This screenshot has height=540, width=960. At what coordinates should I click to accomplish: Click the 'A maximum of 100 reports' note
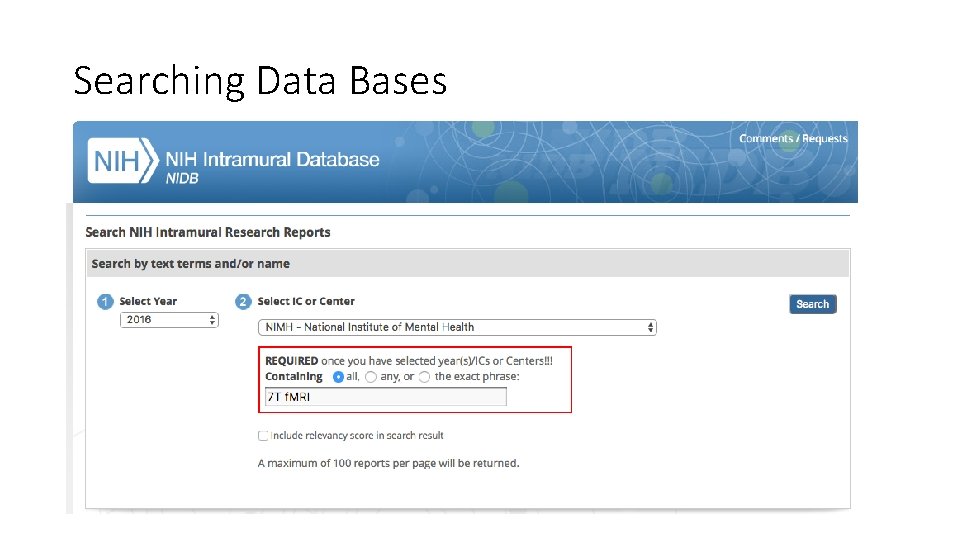coord(388,463)
